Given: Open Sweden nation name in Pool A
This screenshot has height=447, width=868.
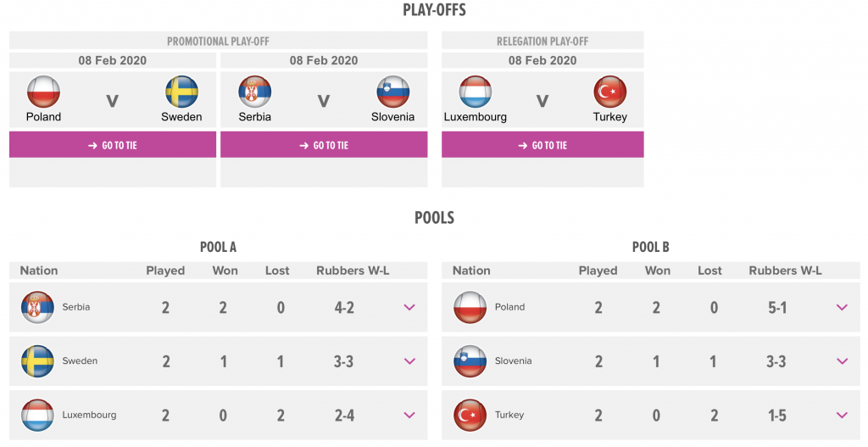Looking at the screenshot, I should click(80, 360).
